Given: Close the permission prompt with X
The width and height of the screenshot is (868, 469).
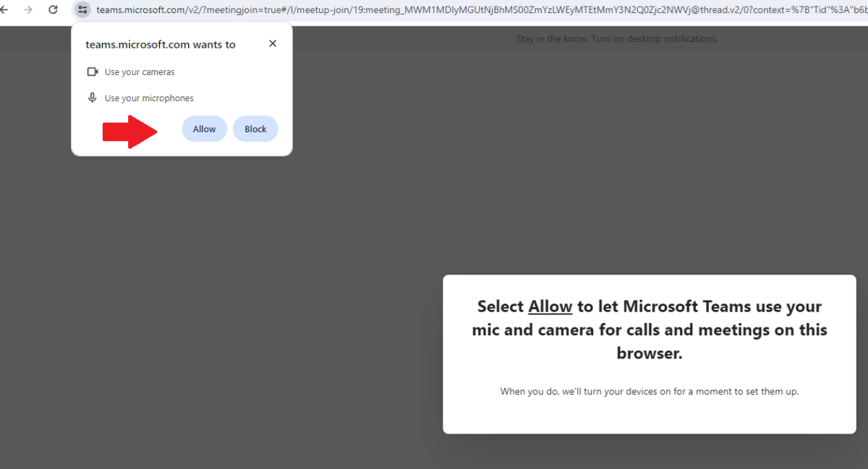Looking at the screenshot, I should [x=273, y=43].
